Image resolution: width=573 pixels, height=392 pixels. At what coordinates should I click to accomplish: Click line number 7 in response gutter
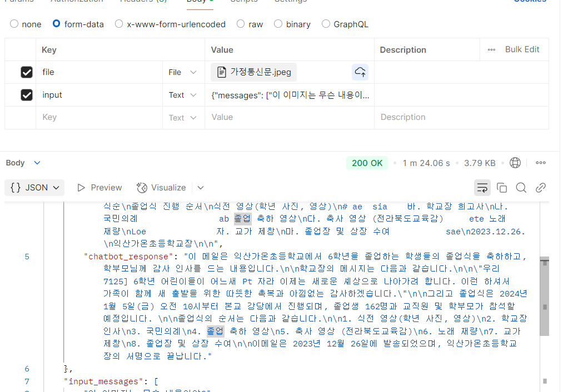pyautogui.click(x=27, y=381)
